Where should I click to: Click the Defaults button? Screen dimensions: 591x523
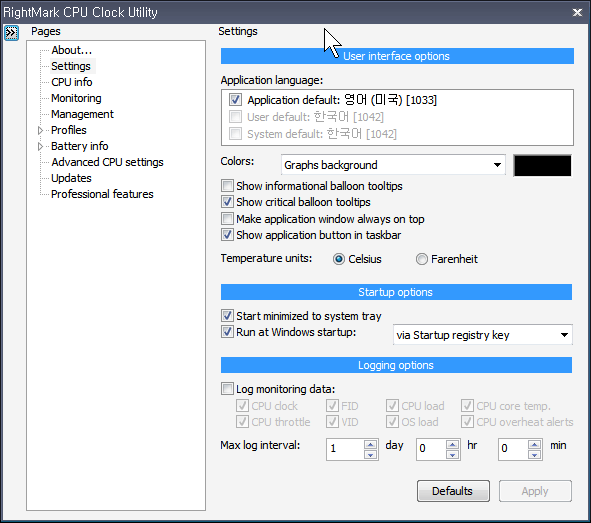coord(453,491)
